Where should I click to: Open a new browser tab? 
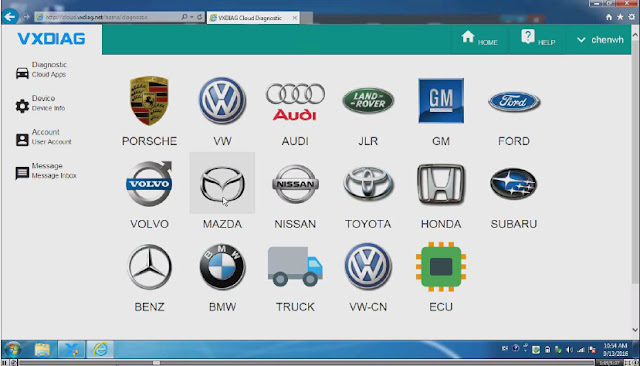307,18
